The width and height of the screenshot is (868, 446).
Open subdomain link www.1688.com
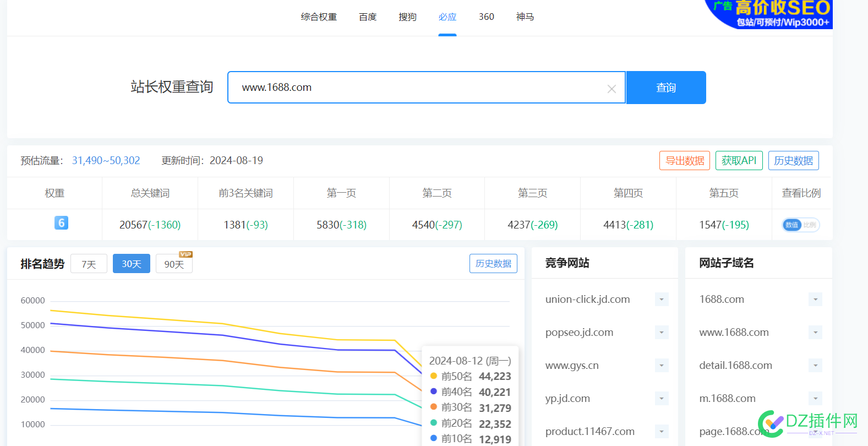click(734, 333)
